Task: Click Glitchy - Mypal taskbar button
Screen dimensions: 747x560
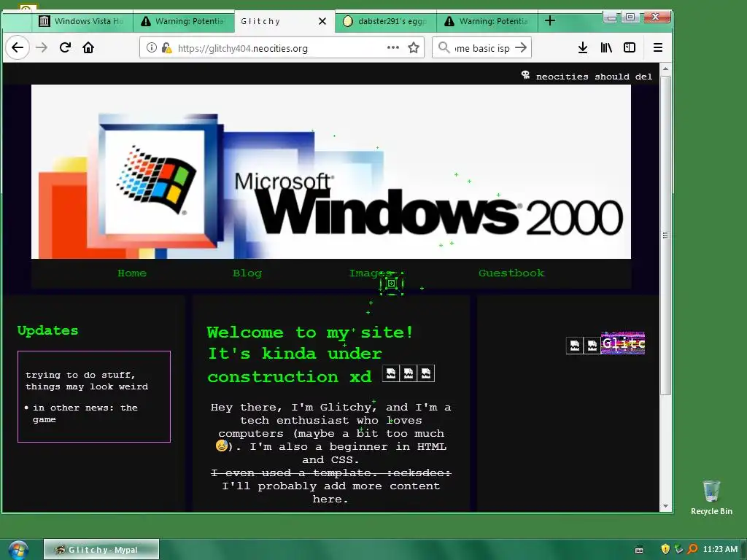Action: [x=101, y=550]
